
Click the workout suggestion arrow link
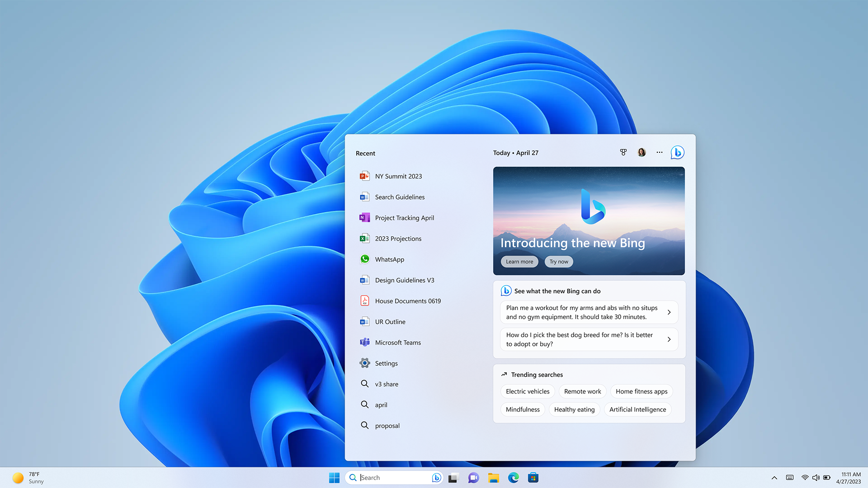click(669, 312)
